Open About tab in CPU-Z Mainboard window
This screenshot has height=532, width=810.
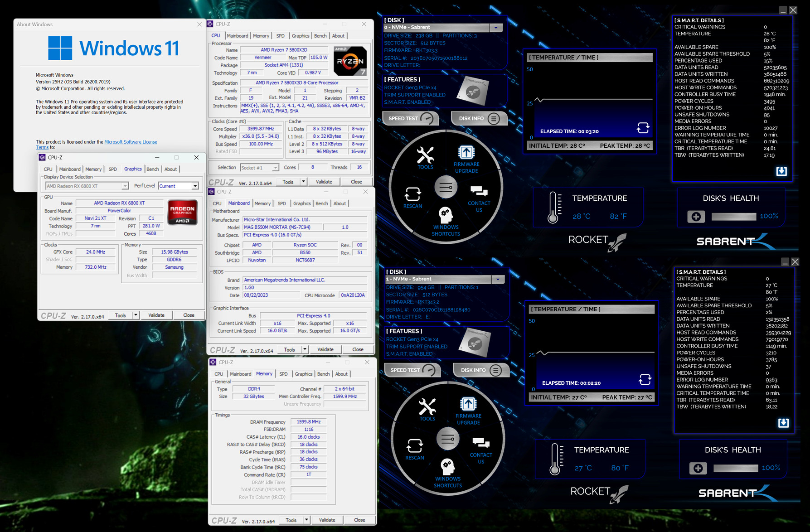pyautogui.click(x=340, y=203)
